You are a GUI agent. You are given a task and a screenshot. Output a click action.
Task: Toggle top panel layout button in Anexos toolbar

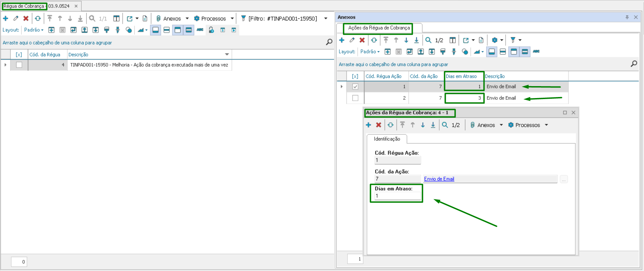pyautogui.click(x=514, y=52)
